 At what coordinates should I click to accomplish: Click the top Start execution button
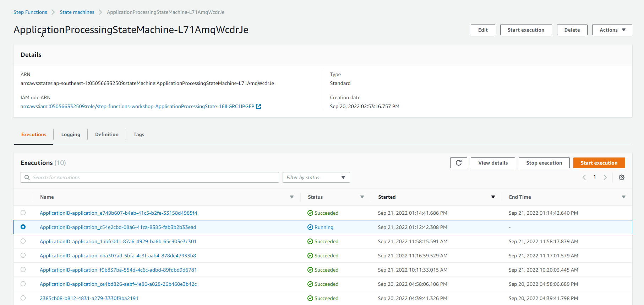coord(526,30)
